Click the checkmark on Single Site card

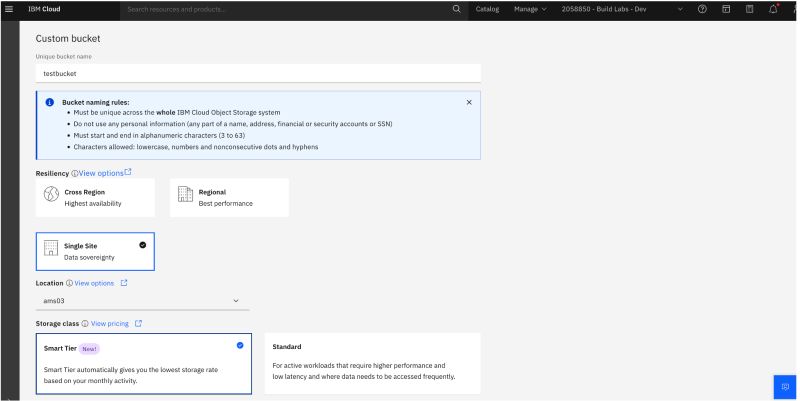pyautogui.click(x=143, y=245)
